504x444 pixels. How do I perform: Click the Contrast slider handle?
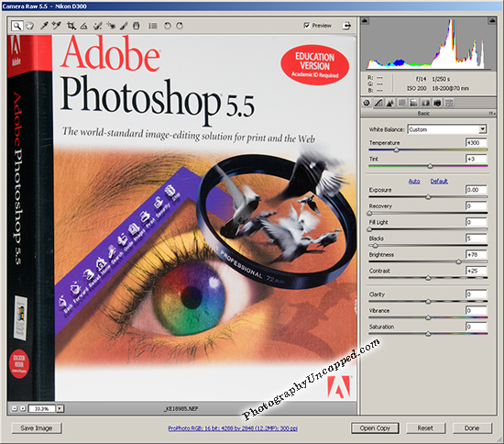coord(428,278)
